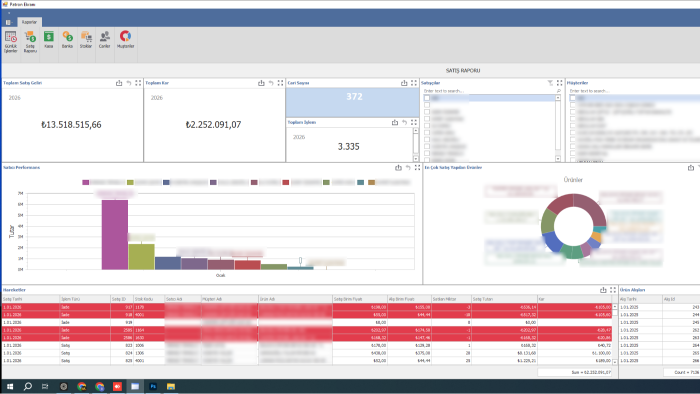Viewport: 700px width, 394px height.
Task: Maximize the Toplam Satış Geliri panel
Action: coord(138,83)
